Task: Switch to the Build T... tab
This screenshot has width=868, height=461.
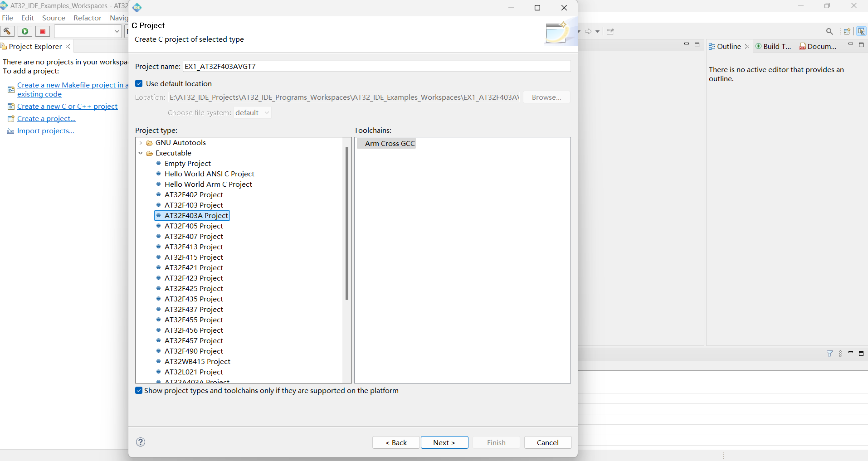Action: 773,46
